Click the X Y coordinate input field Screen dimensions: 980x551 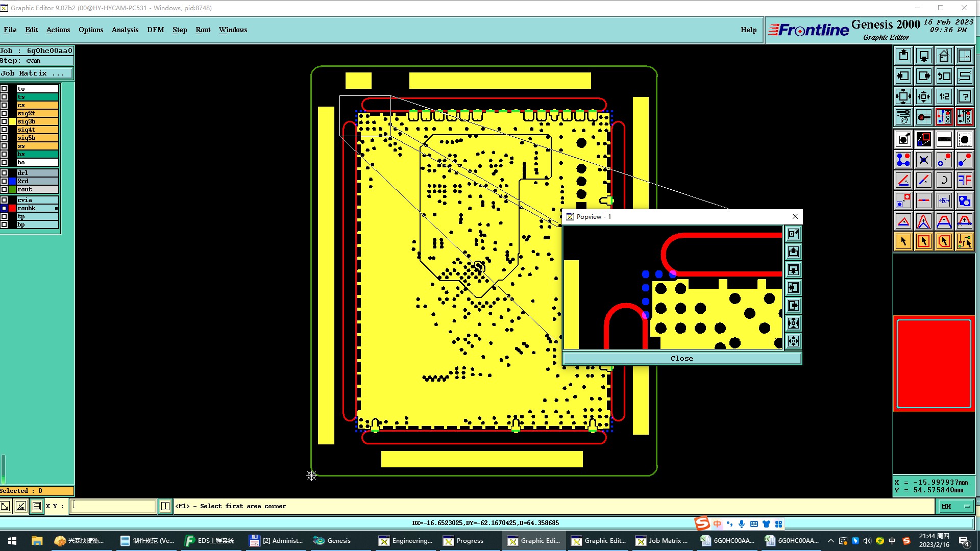click(x=113, y=506)
